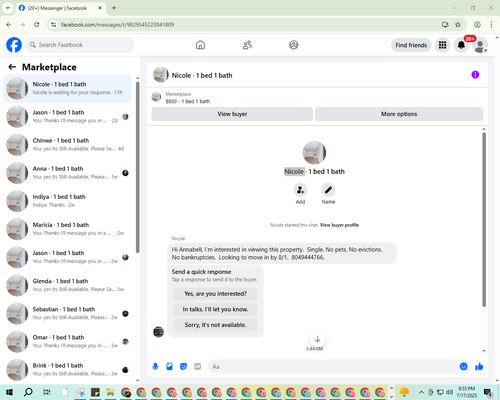The width and height of the screenshot is (500, 400).
Task: Open the Windows Start menu
Action: 9,392
